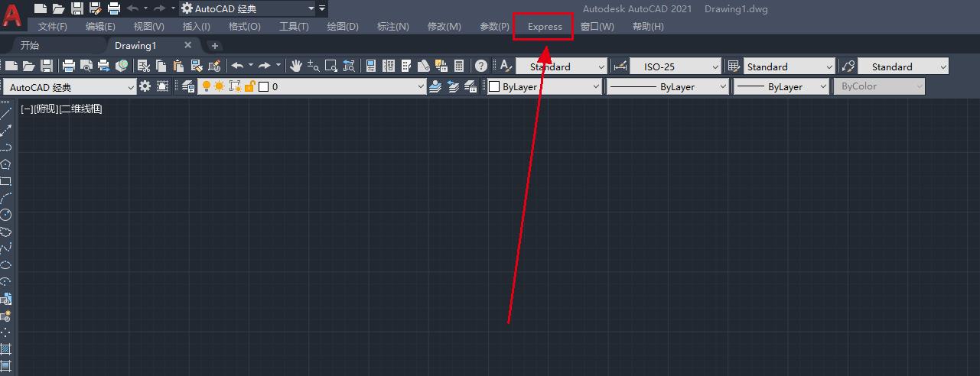Select the Rectangle tool in the draw toolbar
This screenshot has height=376, width=980.
(x=5, y=181)
